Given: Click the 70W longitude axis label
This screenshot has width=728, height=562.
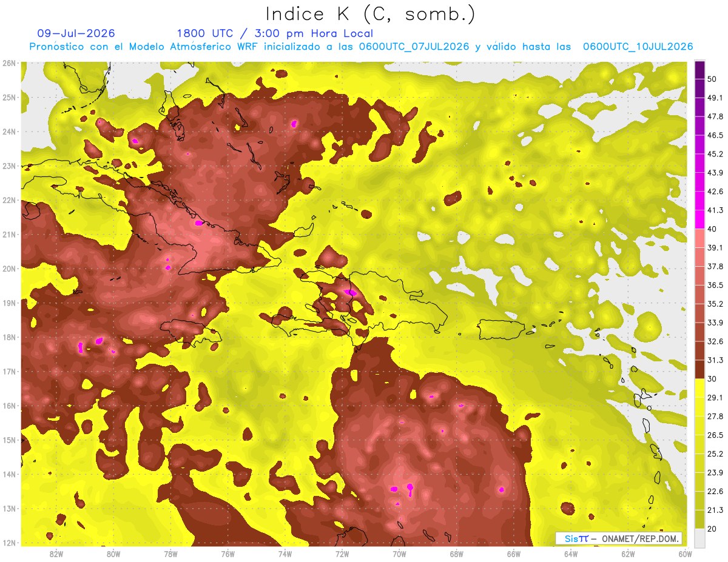Looking at the screenshot, I should (x=399, y=554).
